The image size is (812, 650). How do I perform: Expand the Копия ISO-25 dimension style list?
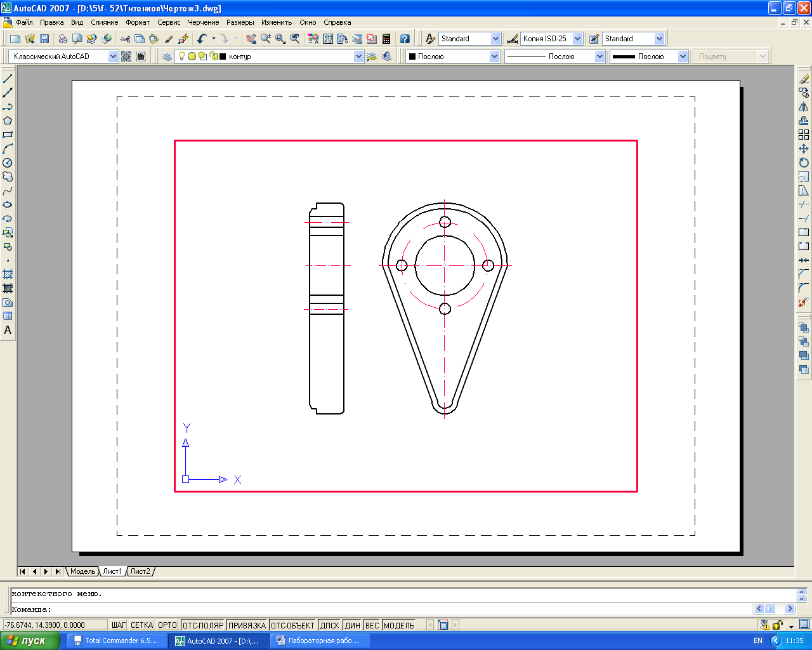(577, 39)
